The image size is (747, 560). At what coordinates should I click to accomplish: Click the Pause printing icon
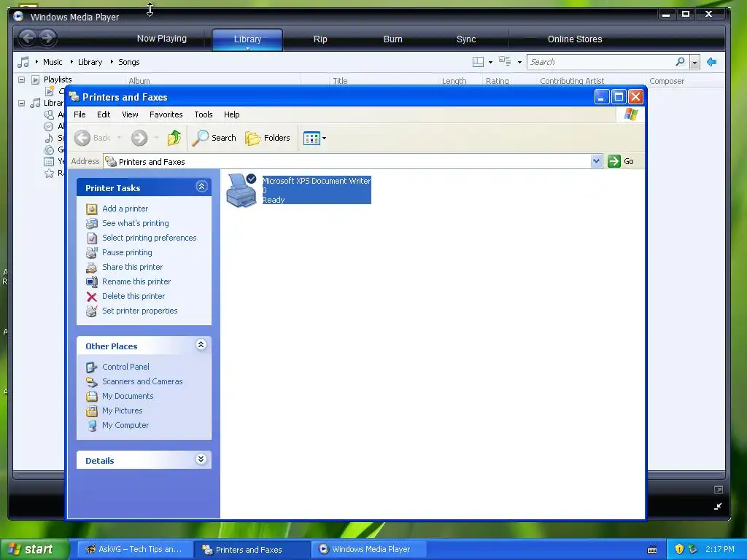coord(91,252)
